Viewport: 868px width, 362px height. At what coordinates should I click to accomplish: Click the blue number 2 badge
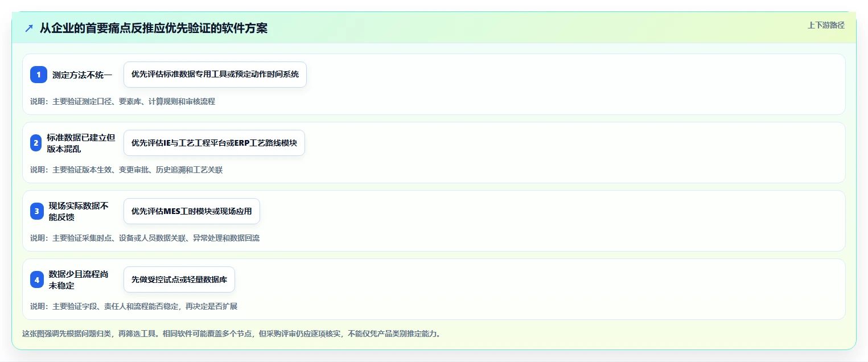[x=36, y=143]
